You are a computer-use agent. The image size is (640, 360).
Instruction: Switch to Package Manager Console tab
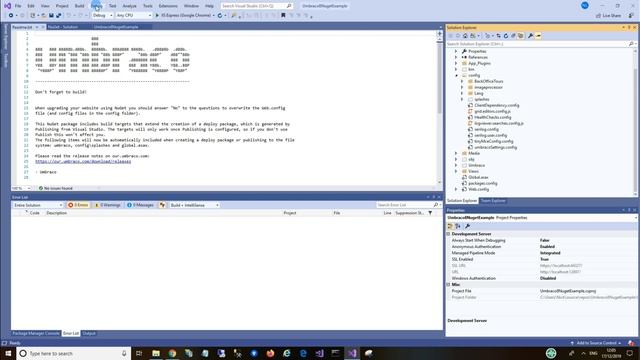pyautogui.click(x=36, y=333)
